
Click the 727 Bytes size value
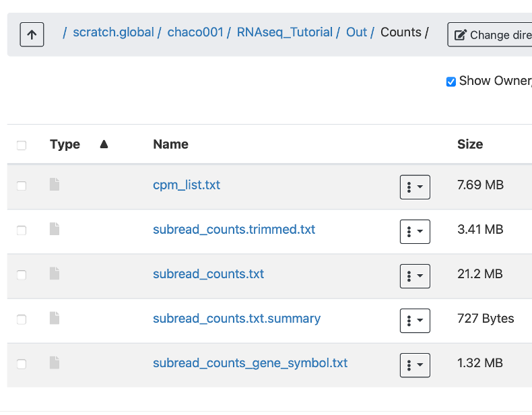point(486,319)
